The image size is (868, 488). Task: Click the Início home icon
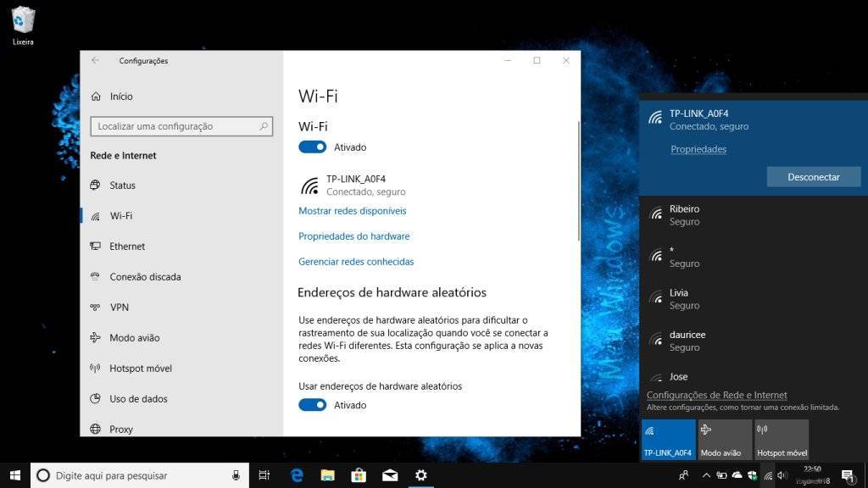pyautogui.click(x=96, y=97)
